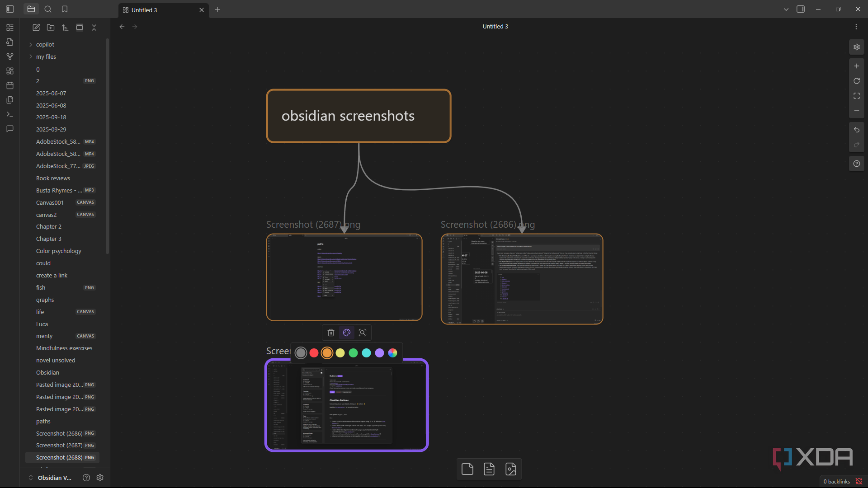Add a new card to canvas

coord(467,469)
